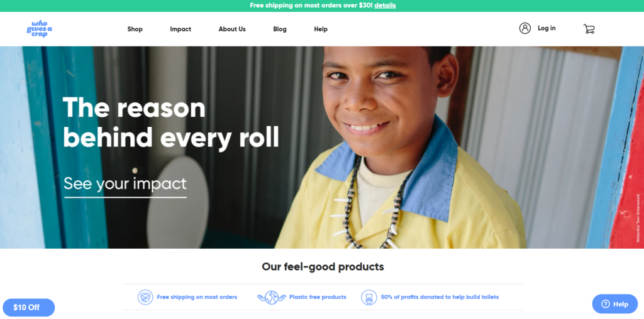Click the user account profile icon

(525, 28)
